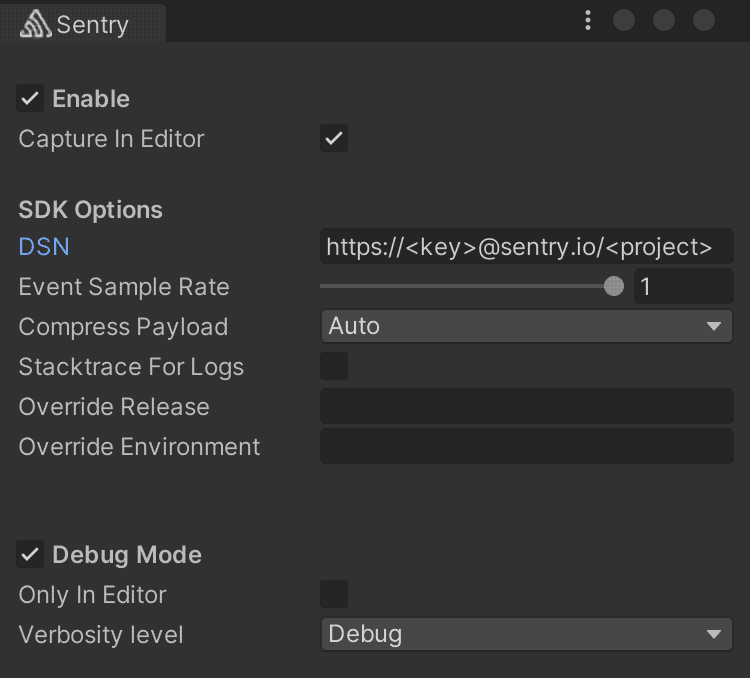Screen dimensions: 750x678
Task: Select the Sentry tab title
Action: point(92,25)
